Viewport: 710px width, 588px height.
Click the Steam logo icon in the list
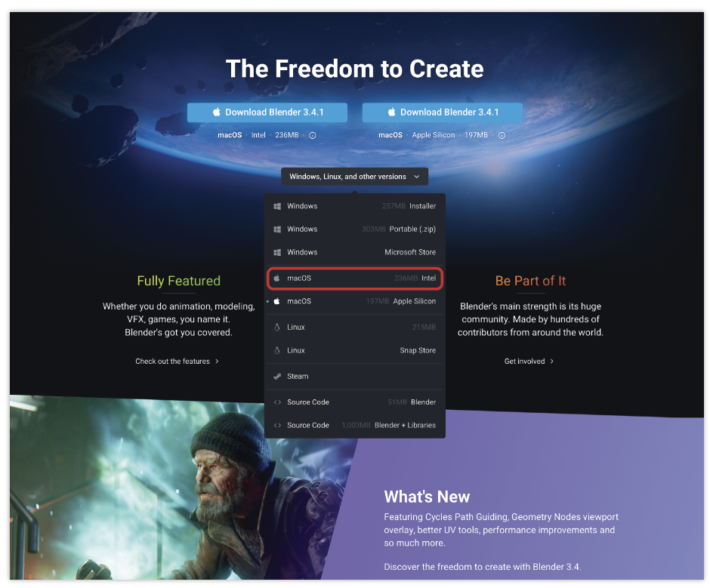pyautogui.click(x=277, y=376)
